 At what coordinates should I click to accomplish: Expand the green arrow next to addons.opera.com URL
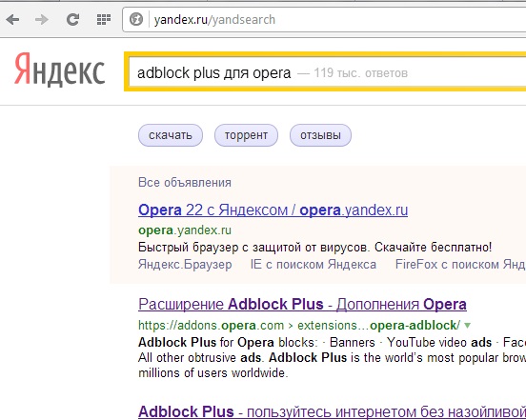point(467,325)
